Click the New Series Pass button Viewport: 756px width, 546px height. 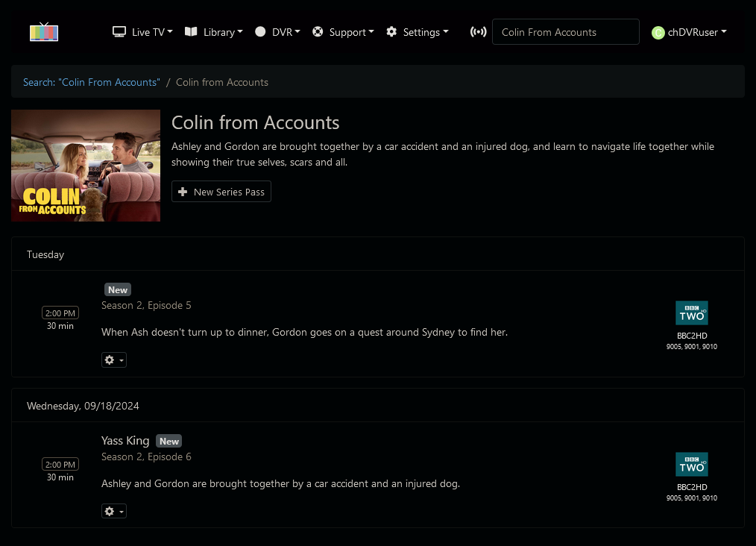click(221, 192)
